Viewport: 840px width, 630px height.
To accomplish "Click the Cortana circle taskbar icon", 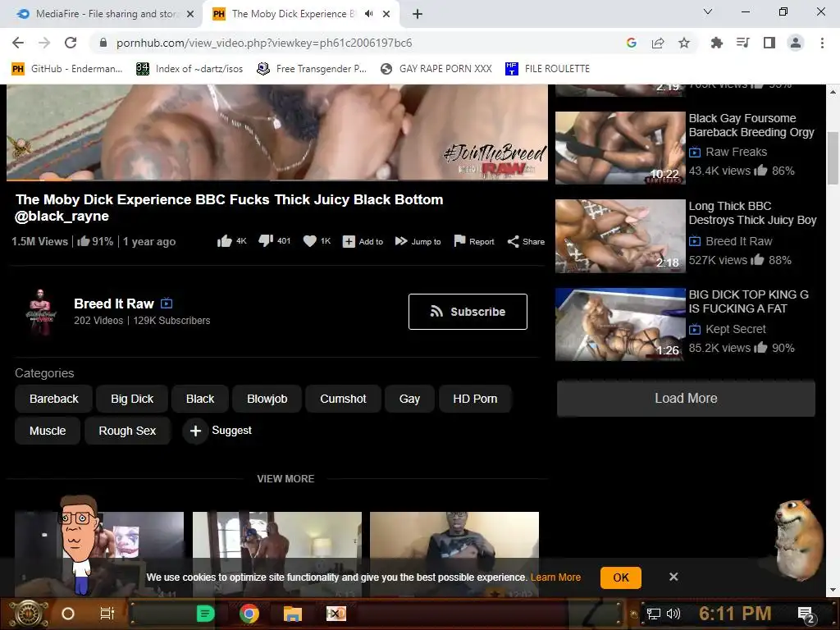I will pos(68,614).
